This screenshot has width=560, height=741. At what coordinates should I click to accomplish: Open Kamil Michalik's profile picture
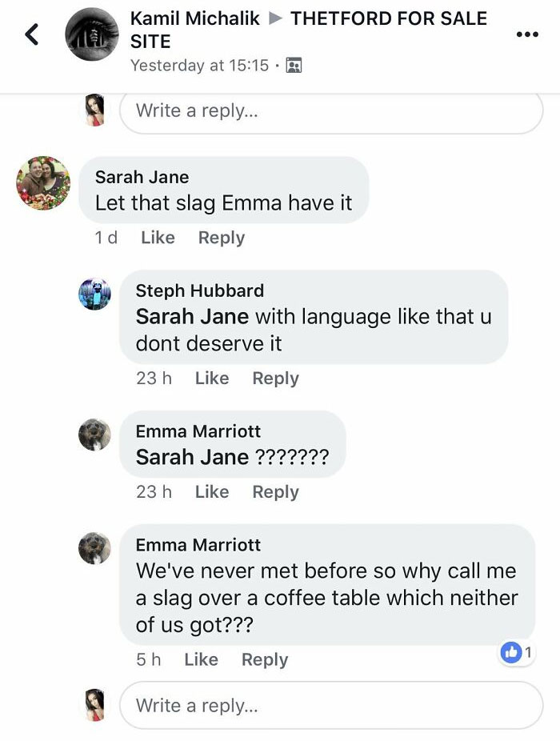pyautogui.click(x=91, y=34)
